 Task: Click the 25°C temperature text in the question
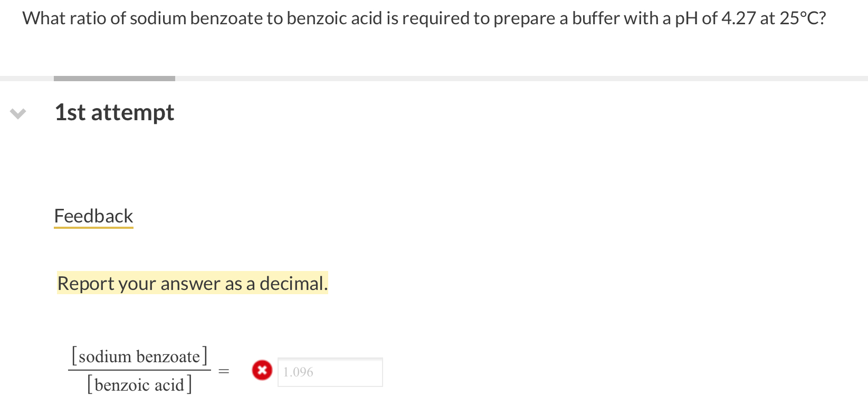(x=802, y=18)
